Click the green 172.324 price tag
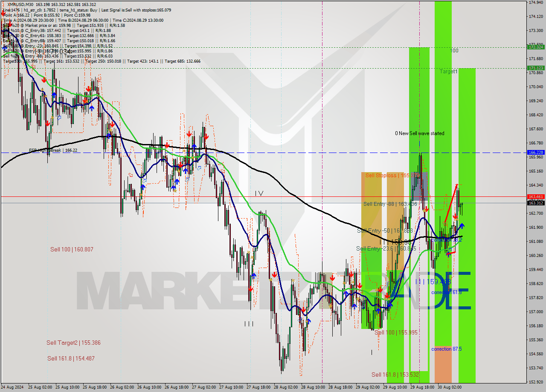Image resolution: width=546 pixels, height=392 pixels. point(536,47)
